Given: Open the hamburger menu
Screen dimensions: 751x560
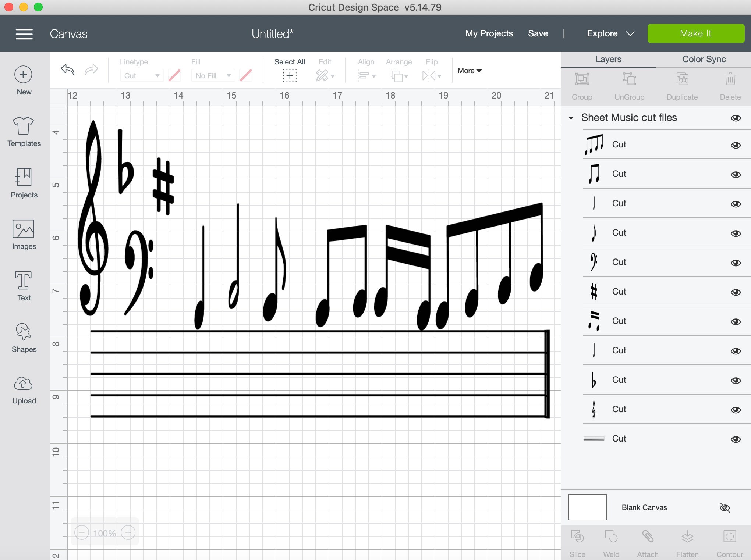Looking at the screenshot, I should [24, 33].
